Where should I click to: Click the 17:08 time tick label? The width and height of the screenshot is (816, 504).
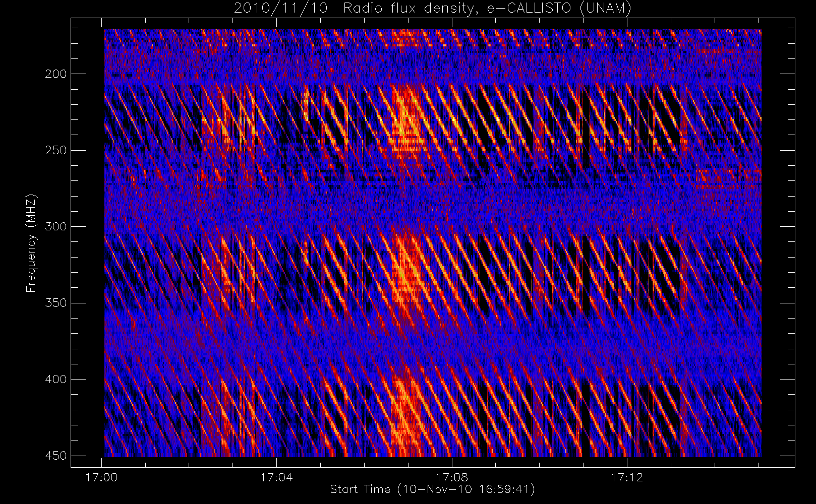pyautogui.click(x=452, y=477)
